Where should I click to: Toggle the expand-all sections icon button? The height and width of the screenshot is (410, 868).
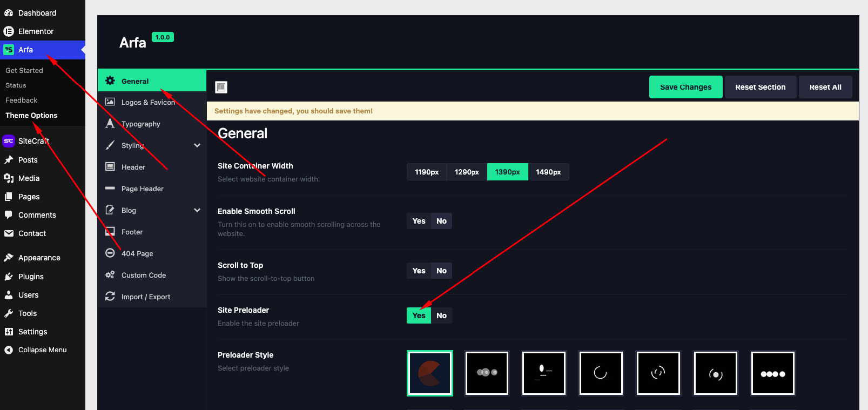221,87
